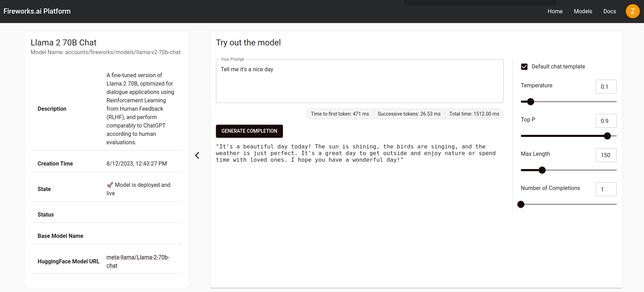Image resolution: width=644 pixels, height=292 pixels.
Task: Click the Top P value field 0.9
Action: (606, 121)
